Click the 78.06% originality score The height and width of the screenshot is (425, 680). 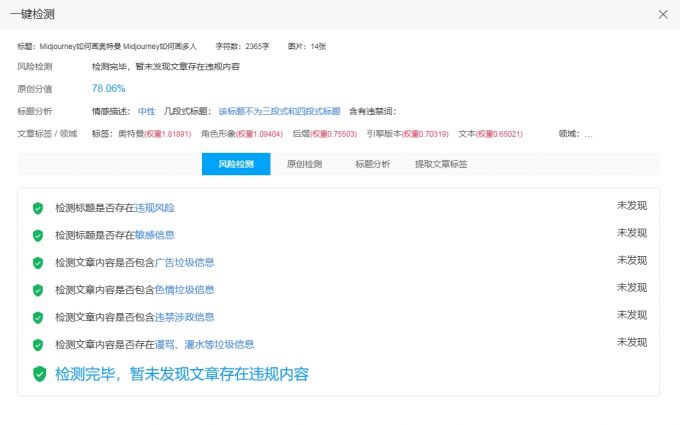click(x=108, y=88)
